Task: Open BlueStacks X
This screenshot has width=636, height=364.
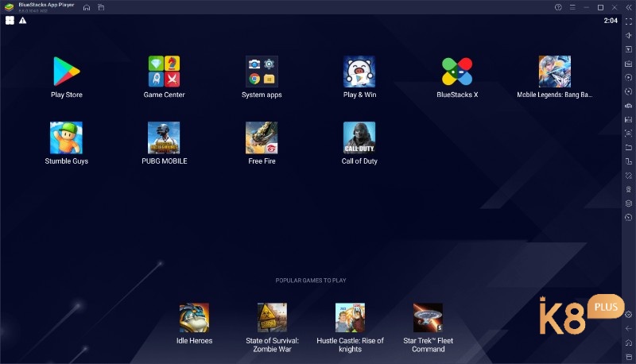Action: point(457,72)
